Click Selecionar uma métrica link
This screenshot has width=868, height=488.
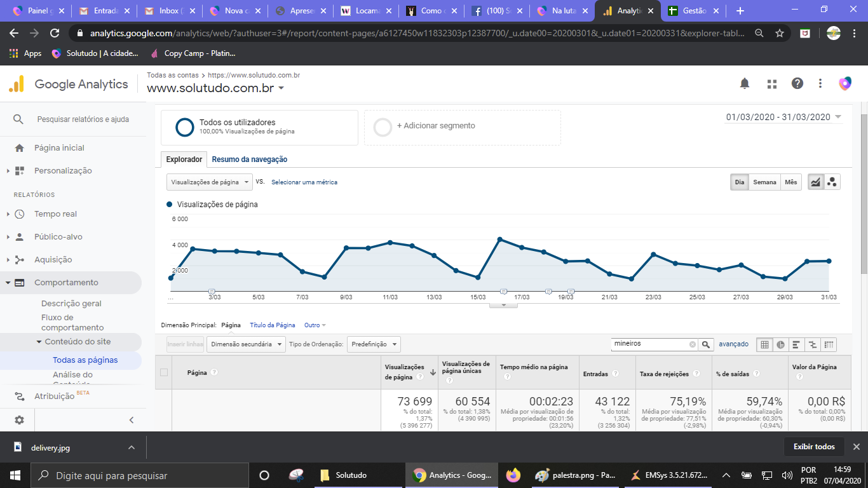tap(304, 182)
